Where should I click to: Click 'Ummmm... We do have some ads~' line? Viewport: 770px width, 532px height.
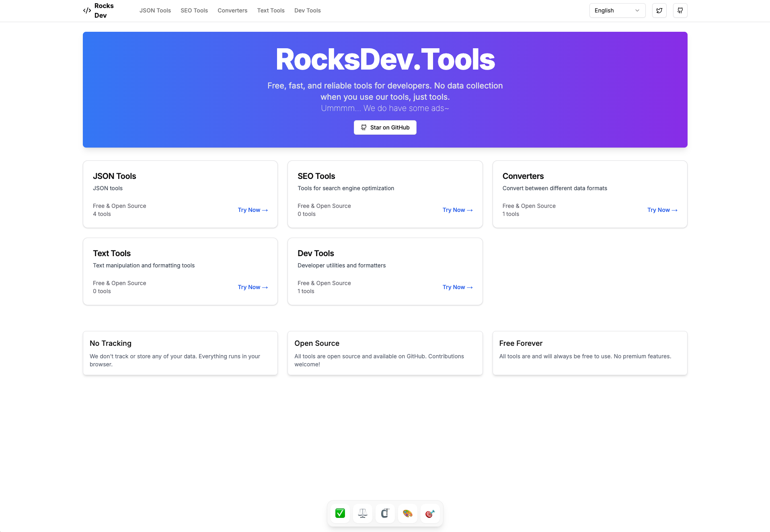[x=385, y=108]
